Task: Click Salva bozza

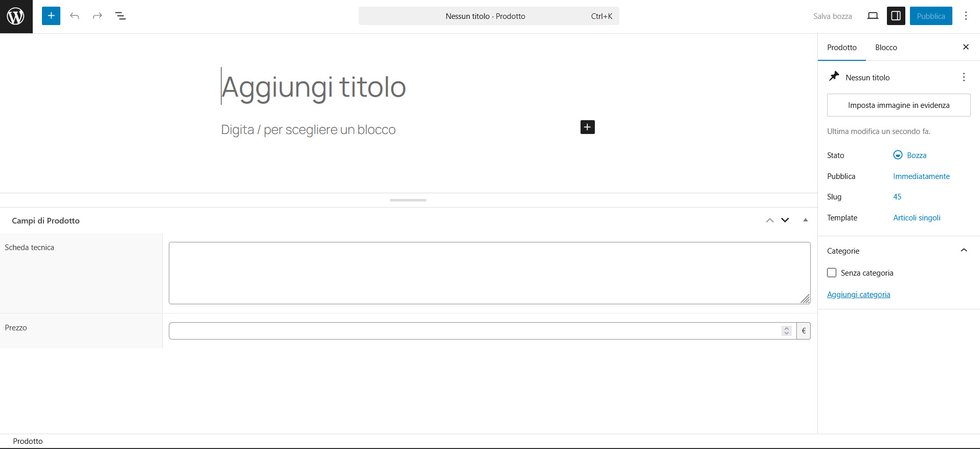Action: [x=833, y=16]
